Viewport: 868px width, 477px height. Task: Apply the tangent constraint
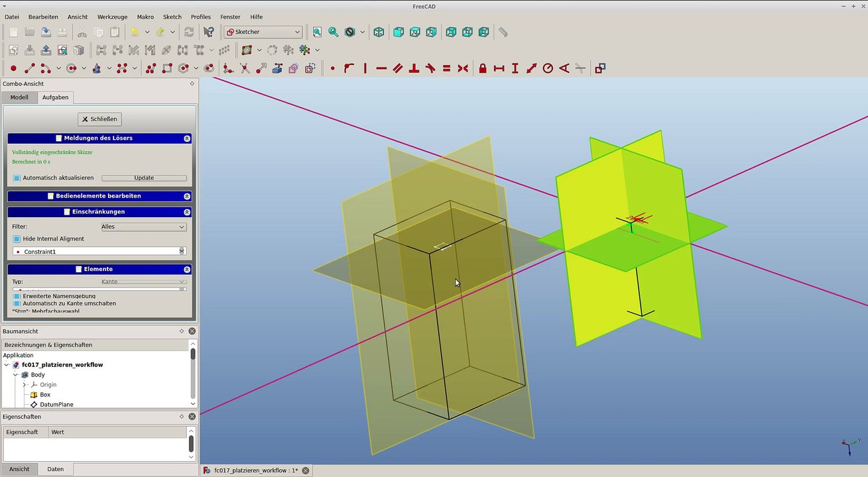coord(430,68)
